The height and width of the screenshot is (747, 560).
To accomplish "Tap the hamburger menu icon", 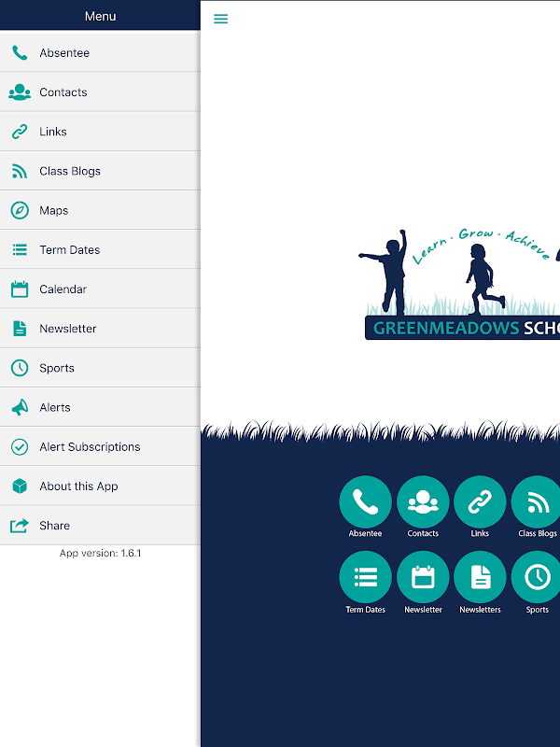I will point(220,19).
